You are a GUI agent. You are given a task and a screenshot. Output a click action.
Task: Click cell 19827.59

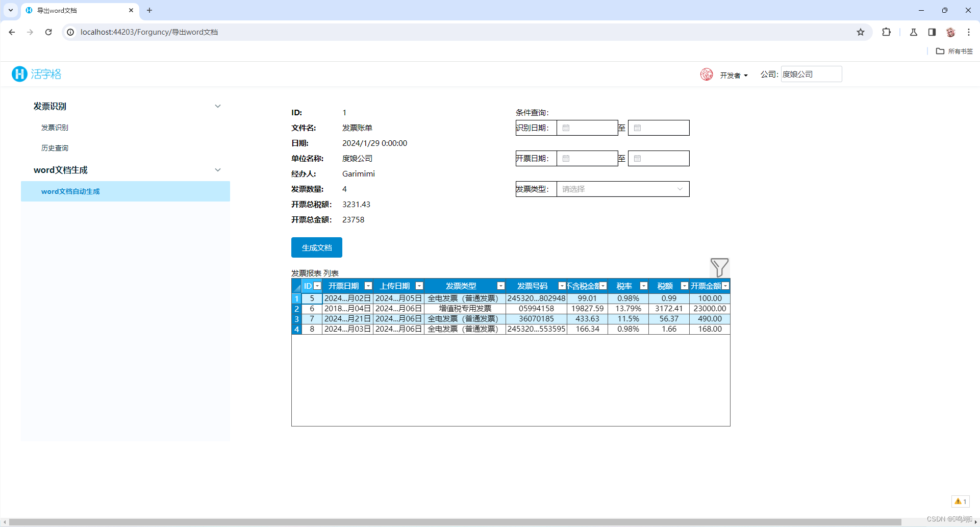point(587,309)
